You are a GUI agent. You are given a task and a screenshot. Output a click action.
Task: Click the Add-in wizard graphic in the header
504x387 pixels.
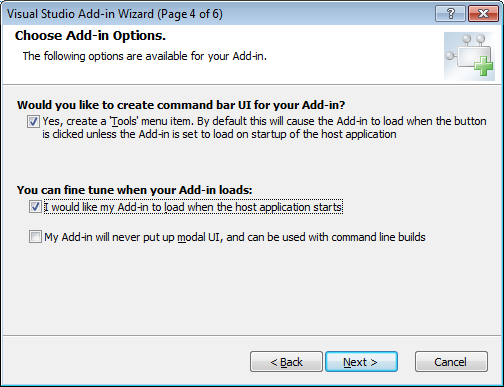coord(469,56)
